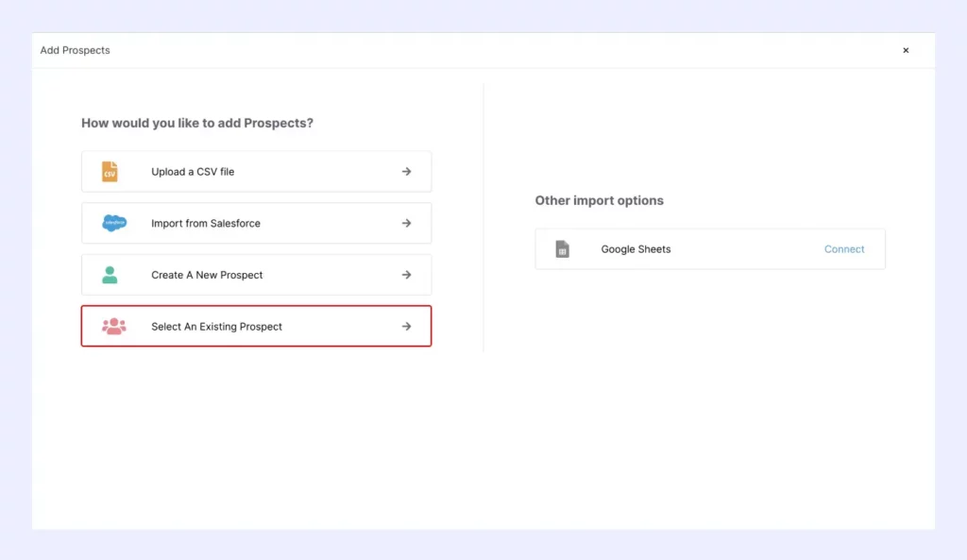Click the green single-person prospect icon
Screen dimensions: 967x560
(x=110, y=275)
